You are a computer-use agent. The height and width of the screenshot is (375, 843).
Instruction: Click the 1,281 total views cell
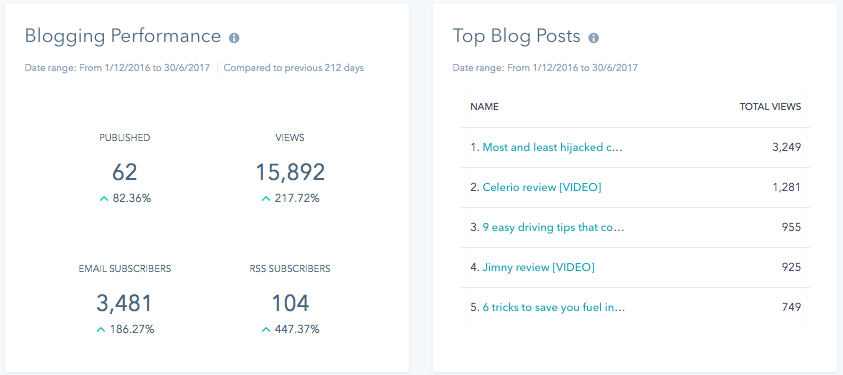(x=788, y=187)
